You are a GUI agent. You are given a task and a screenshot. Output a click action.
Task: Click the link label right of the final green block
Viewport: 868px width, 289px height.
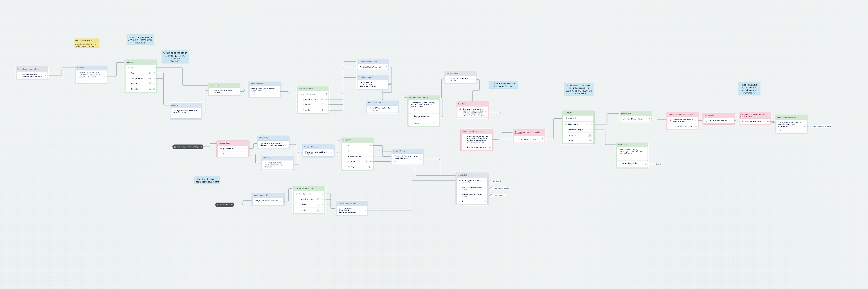(820, 126)
